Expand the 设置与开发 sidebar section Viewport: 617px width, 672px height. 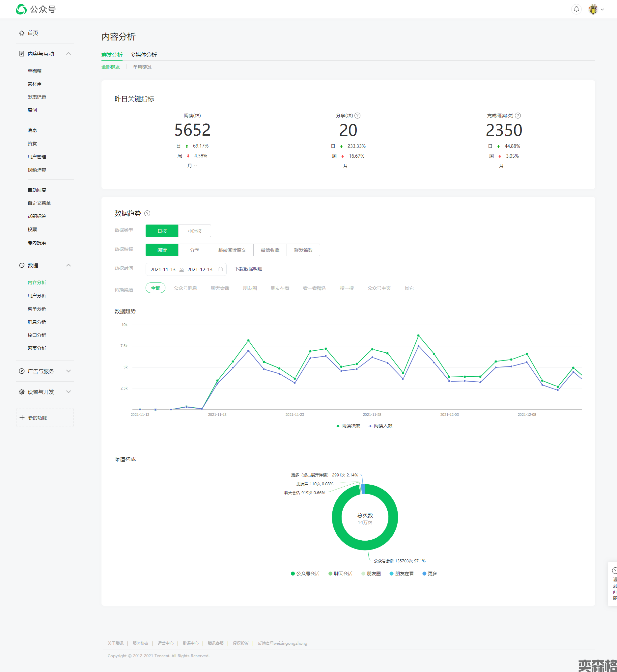click(69, 392)
